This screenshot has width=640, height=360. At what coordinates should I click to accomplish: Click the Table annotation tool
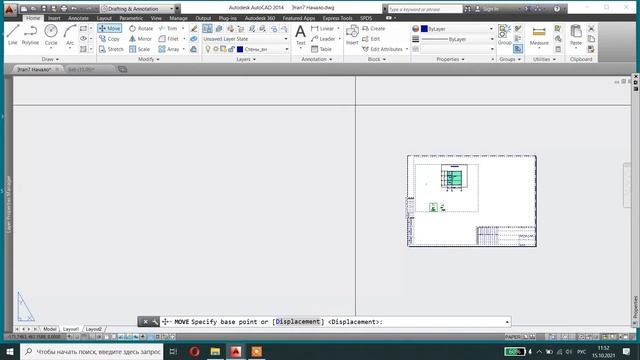point(321,49)
